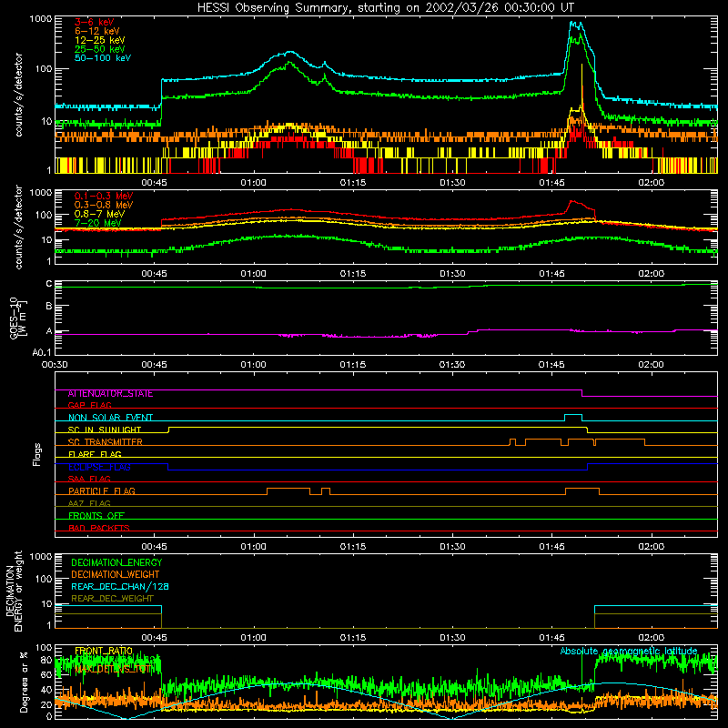728x728 pixels.
Task: Click the GOES class B tick label
Action: pos(49,307)
